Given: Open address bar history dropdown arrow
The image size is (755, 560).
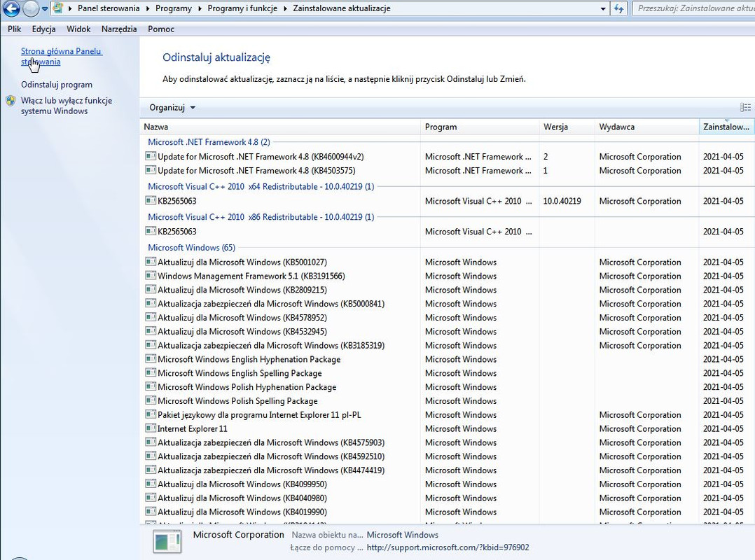Looking at the screenshot, I should click(x=603, y=8).
